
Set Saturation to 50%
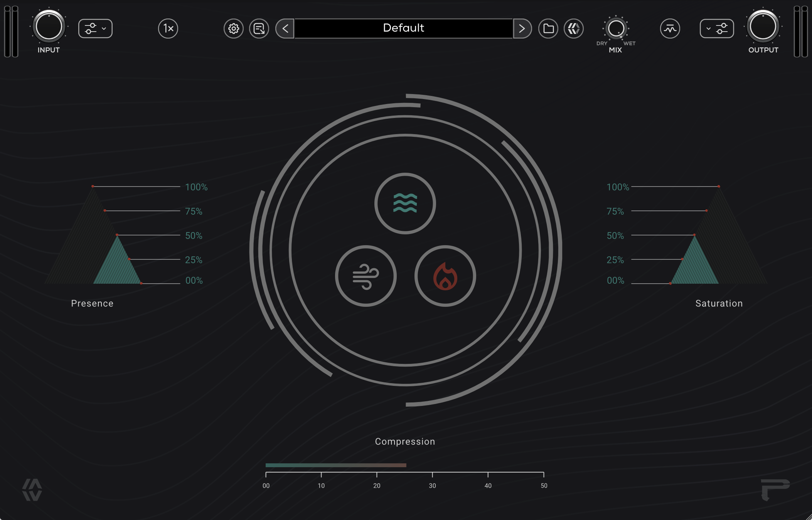click(x=615, y=236)
